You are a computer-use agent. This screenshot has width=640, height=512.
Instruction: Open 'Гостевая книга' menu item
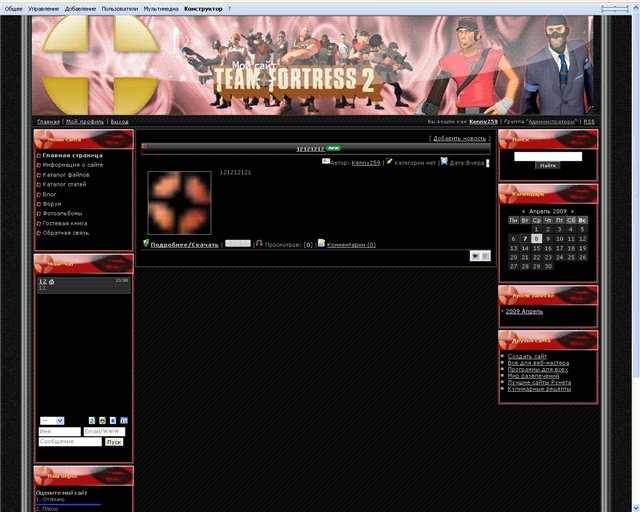click(x=64, y=223)
